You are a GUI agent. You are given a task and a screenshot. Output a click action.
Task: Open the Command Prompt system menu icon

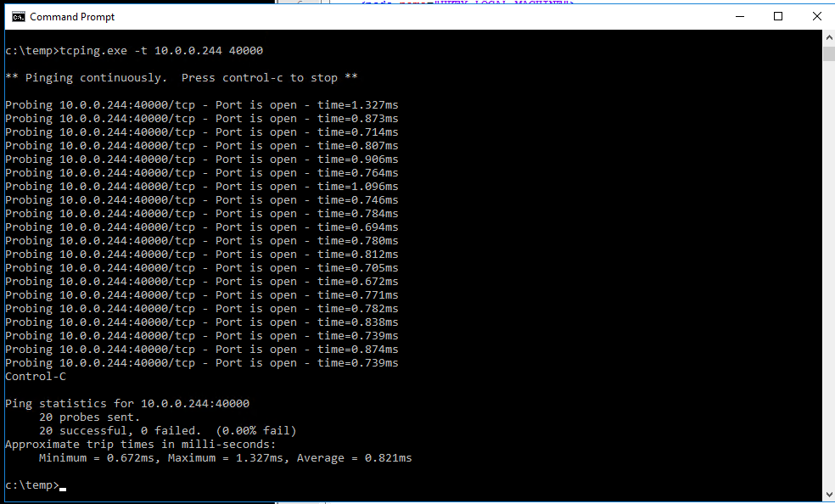[x=16, y=16]
